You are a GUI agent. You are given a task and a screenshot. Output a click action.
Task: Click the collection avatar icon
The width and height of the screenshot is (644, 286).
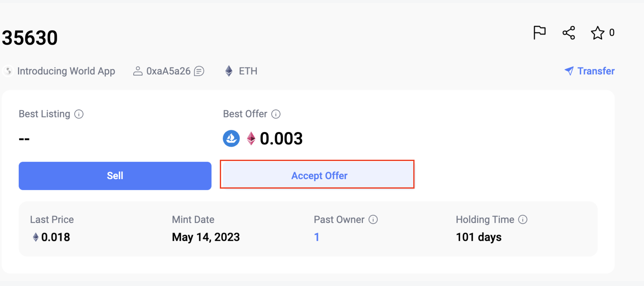(x=8, y=71)
